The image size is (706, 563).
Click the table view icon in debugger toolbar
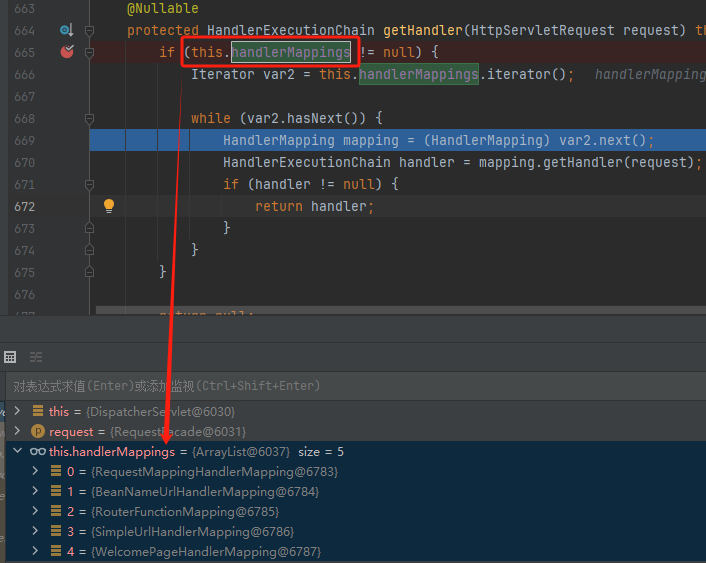[x=10, y=357]
